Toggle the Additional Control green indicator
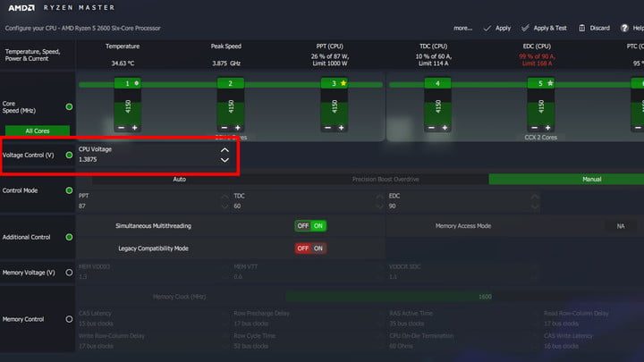The image size is (644, 362). [x=69, y=237]
